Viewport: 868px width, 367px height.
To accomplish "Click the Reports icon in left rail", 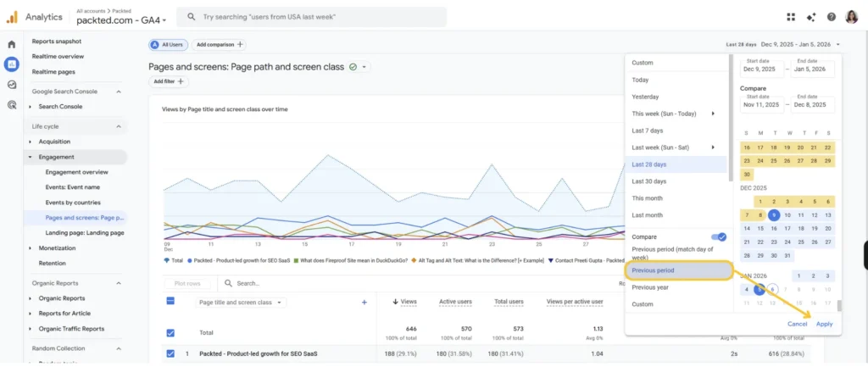I will (12, 64).
